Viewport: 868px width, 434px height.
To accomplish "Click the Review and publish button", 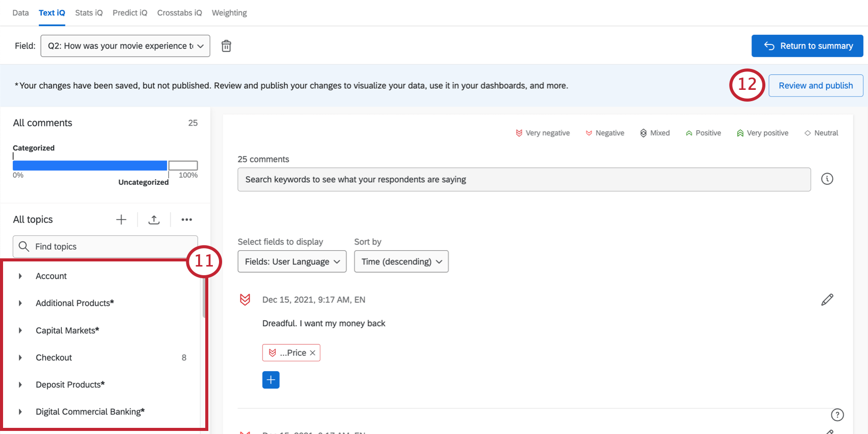I will pyautogui.click(x=815, y=86).
